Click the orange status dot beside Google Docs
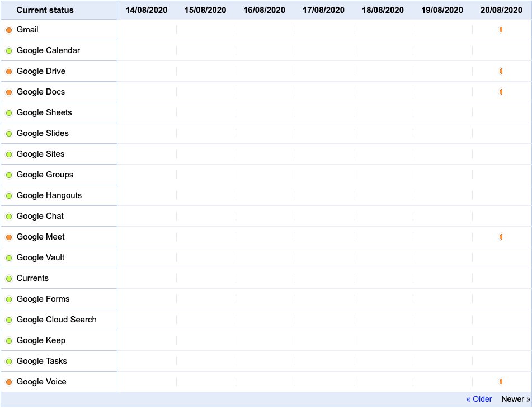Screen dimensions: 532x408 [x=9, y=92]
